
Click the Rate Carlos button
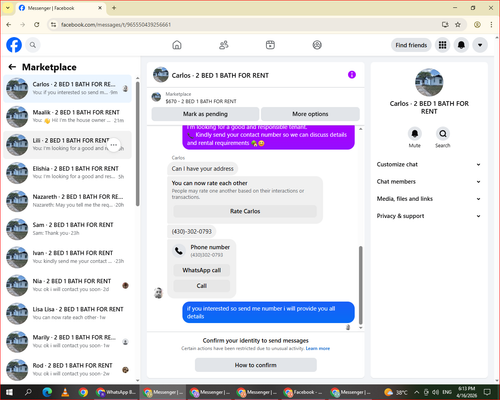245,211
